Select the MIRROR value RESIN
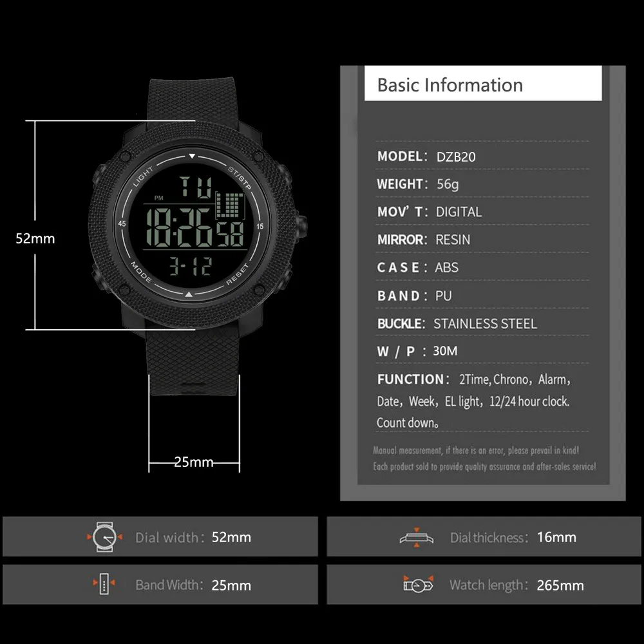 coord(453,240)
